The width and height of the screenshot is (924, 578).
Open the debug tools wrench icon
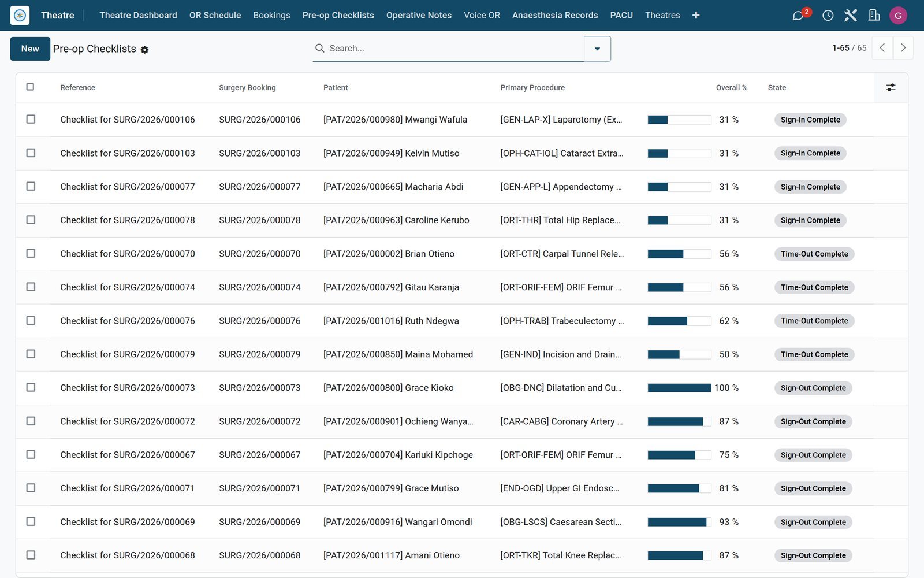click(x=850, y=16)
